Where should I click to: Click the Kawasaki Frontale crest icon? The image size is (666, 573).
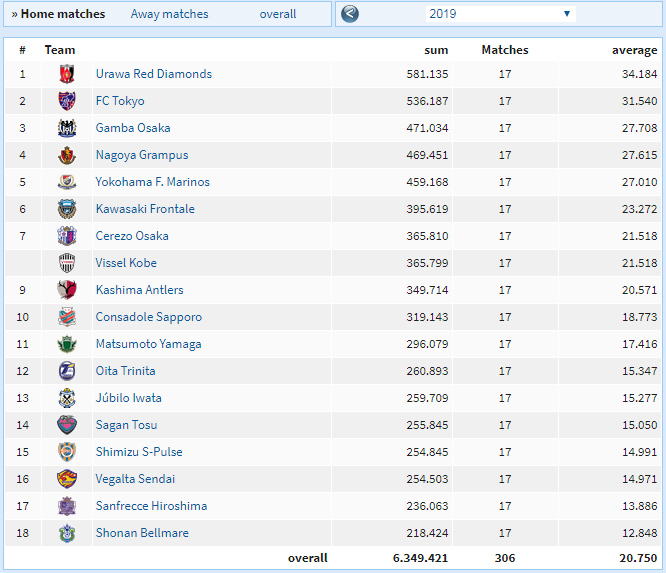point(66,209)
